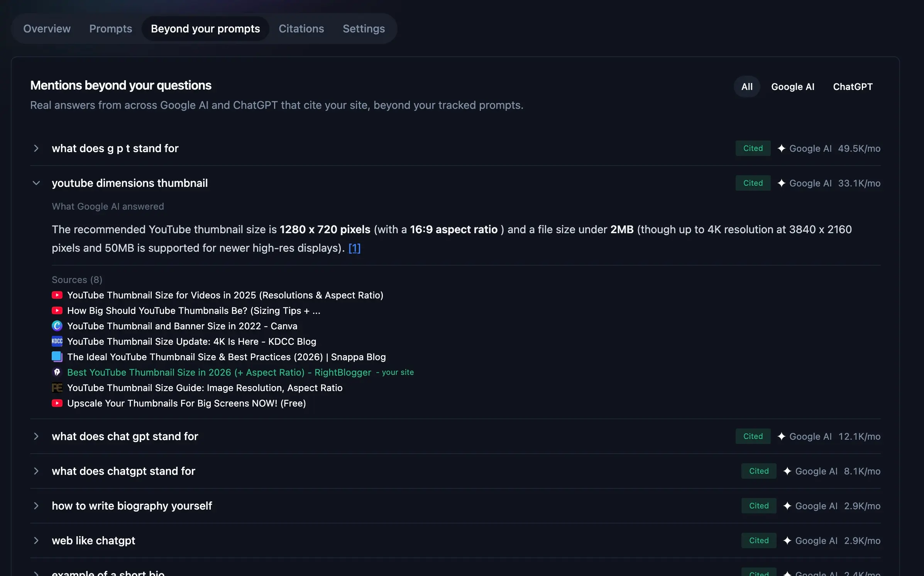Select the 'what does g p t stand for' title

(x=115, y=148)
